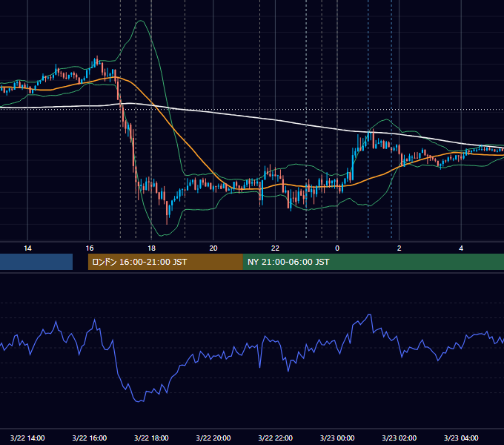Image resolution: width=504 pixels, height=445 pixels.
Task: Click the hour label 14 on price chart axis
Action: 27,248
